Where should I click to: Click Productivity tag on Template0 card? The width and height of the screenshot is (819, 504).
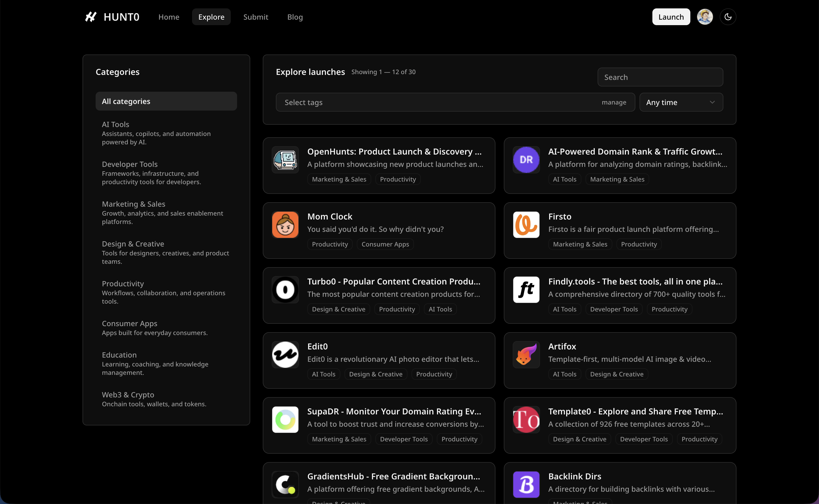pos(699,439)
